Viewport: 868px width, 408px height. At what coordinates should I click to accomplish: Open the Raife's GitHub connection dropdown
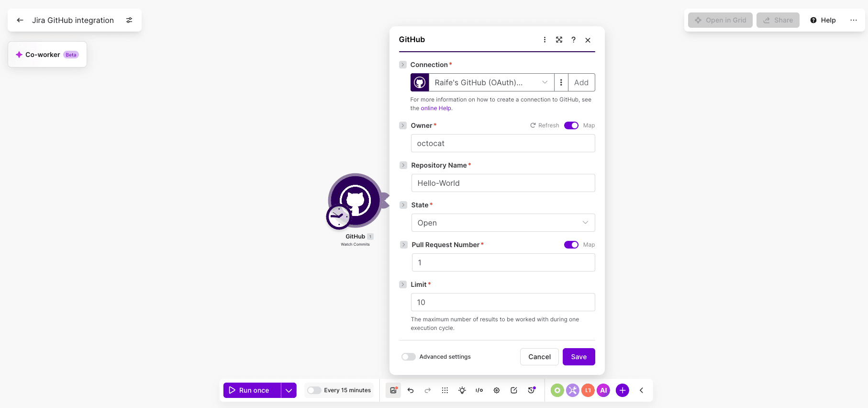[491, 82]
